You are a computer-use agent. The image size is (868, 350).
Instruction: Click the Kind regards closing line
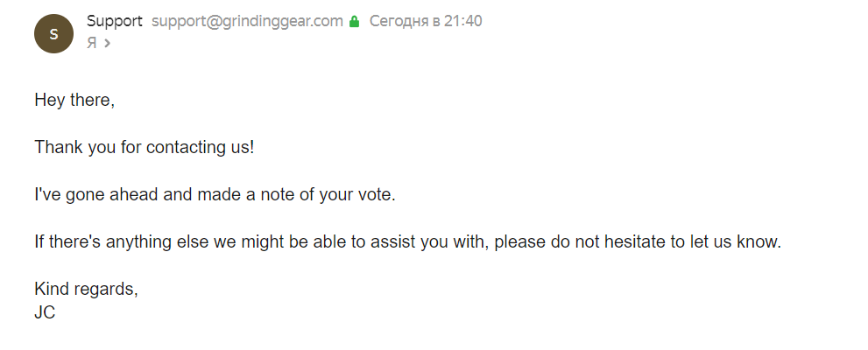coord(86,289)
